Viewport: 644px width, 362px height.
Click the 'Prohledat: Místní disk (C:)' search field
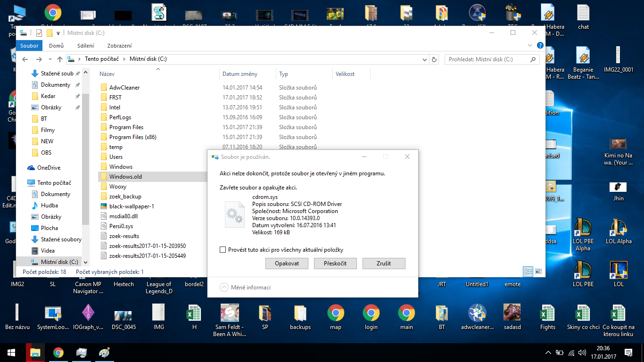pos(487,59)
